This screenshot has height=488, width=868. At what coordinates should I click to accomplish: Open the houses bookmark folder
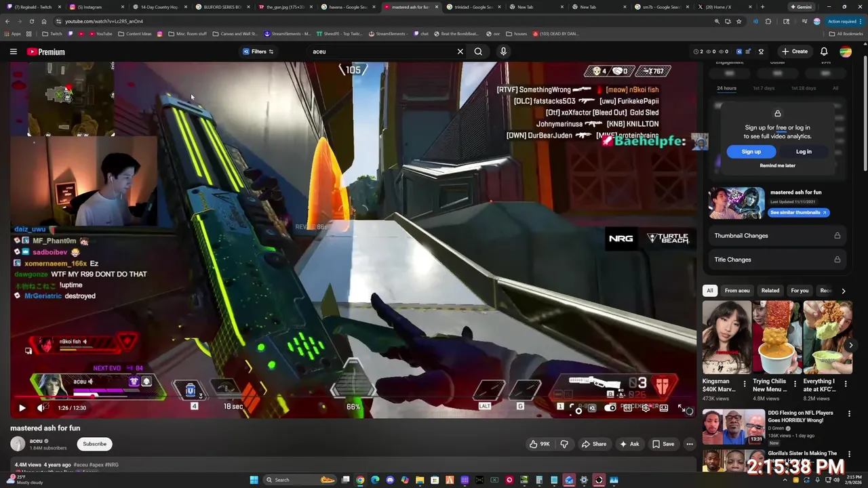[x=516, y=33]
